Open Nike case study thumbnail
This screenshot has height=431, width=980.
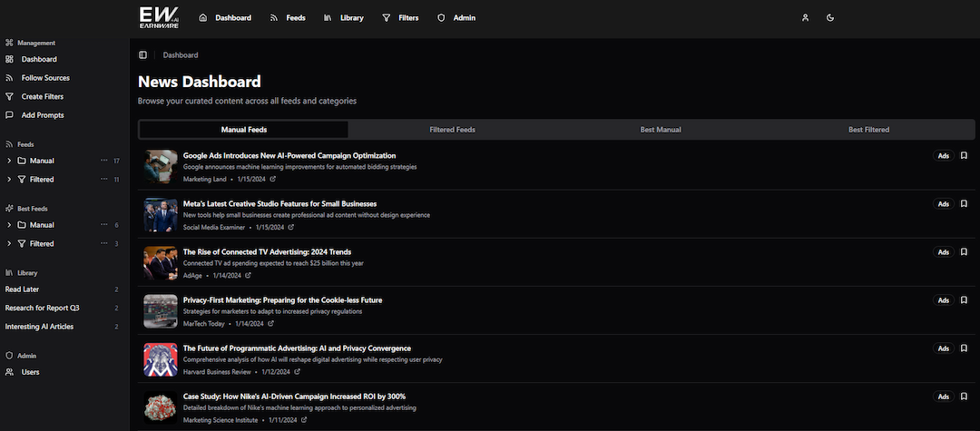161,407
